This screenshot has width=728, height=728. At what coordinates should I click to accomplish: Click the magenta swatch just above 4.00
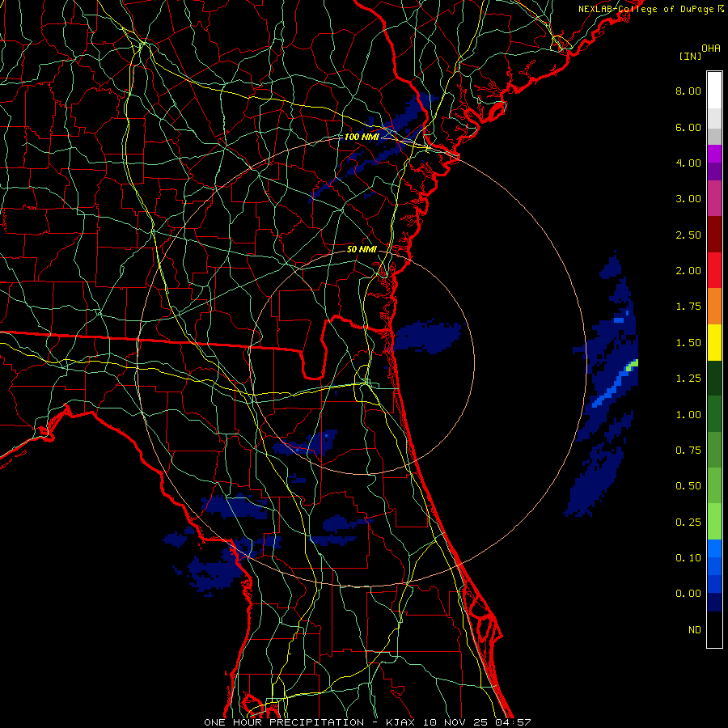[714, 154]
